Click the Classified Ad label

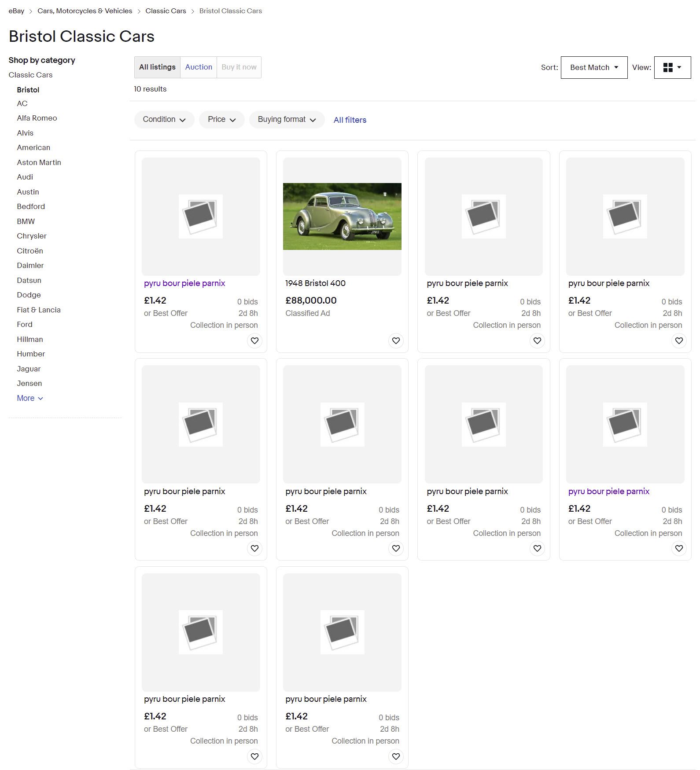click(307, 313)
